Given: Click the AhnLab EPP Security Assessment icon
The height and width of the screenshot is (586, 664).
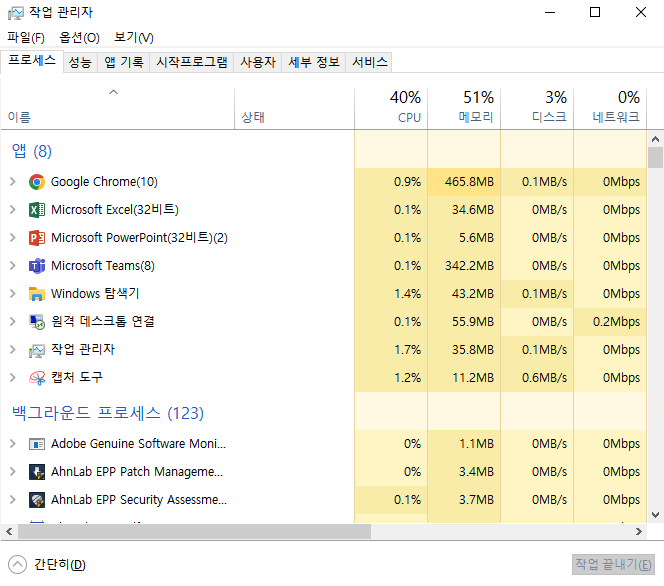Looking at the screenshot, I should click(x=37, y=500).
